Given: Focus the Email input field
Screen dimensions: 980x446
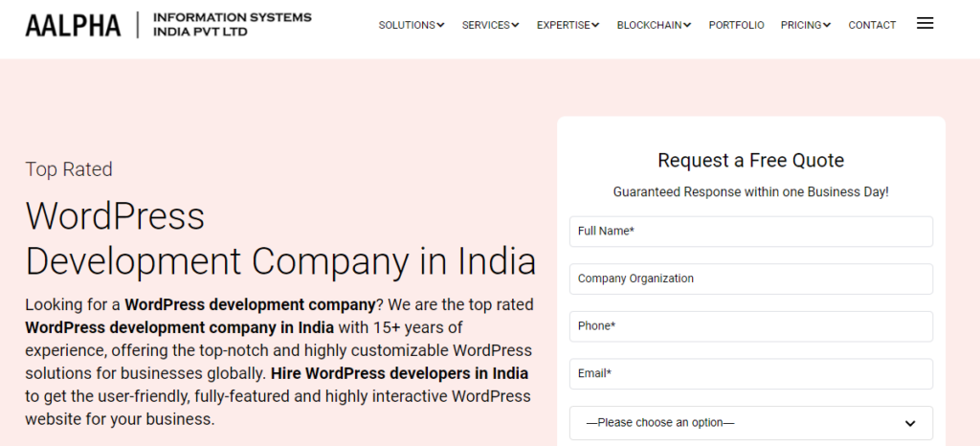Looking at the screenshot, I should (x=750, y=373).
